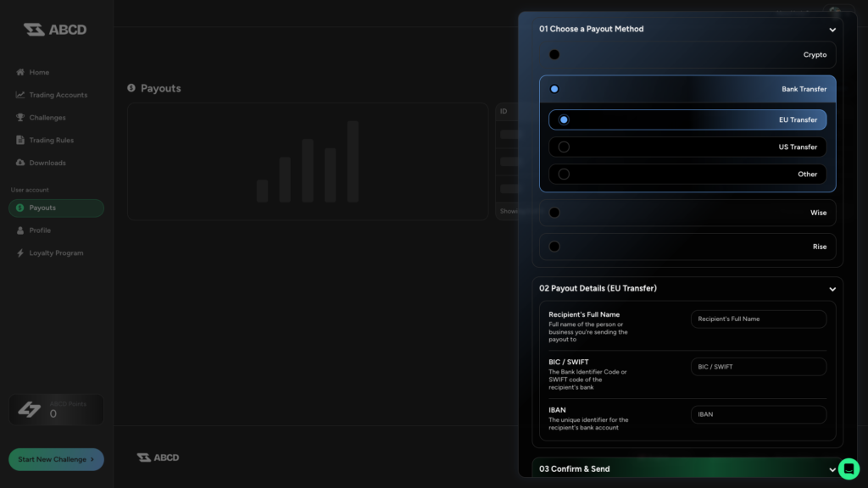This screenshot has height=488, width=868.
Task: Open the chat support bubble
Action: click(849, 468)
